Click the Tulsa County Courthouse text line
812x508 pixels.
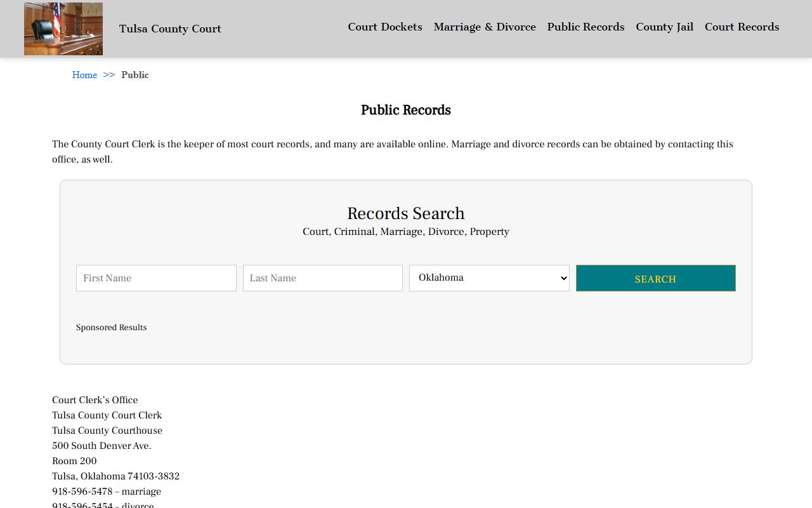pos(107,431)
